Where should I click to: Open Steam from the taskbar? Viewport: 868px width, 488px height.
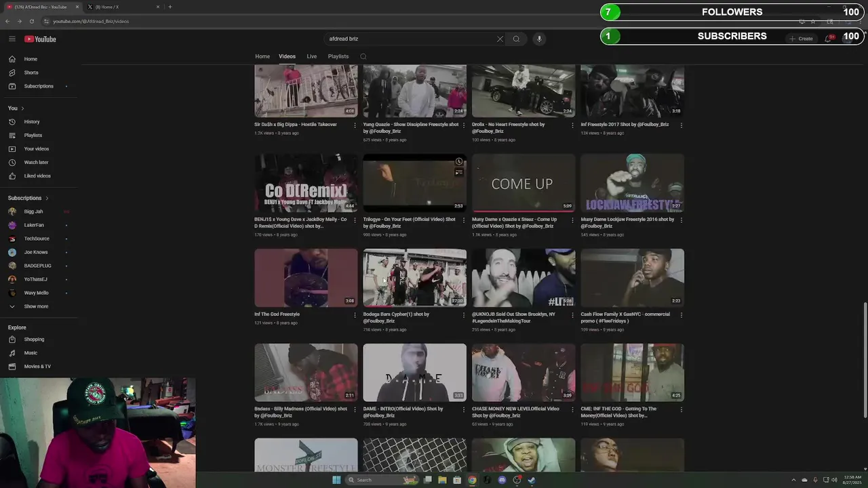(532, 480)
